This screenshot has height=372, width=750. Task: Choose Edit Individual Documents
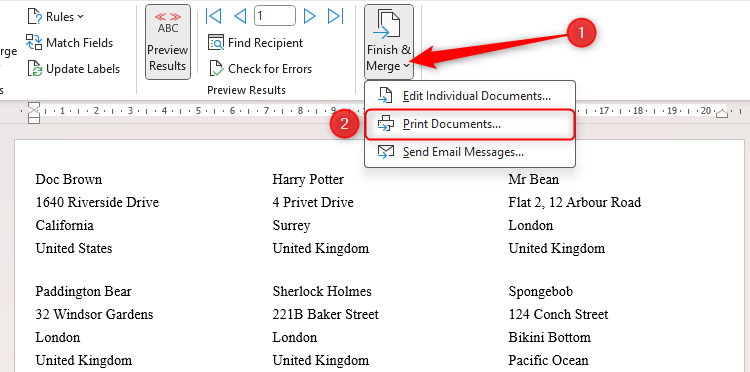click(x=470, y=96)
